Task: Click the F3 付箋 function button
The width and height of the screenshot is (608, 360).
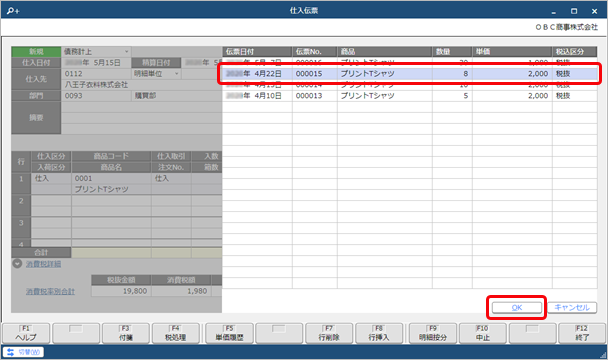Action: (125, 333)
